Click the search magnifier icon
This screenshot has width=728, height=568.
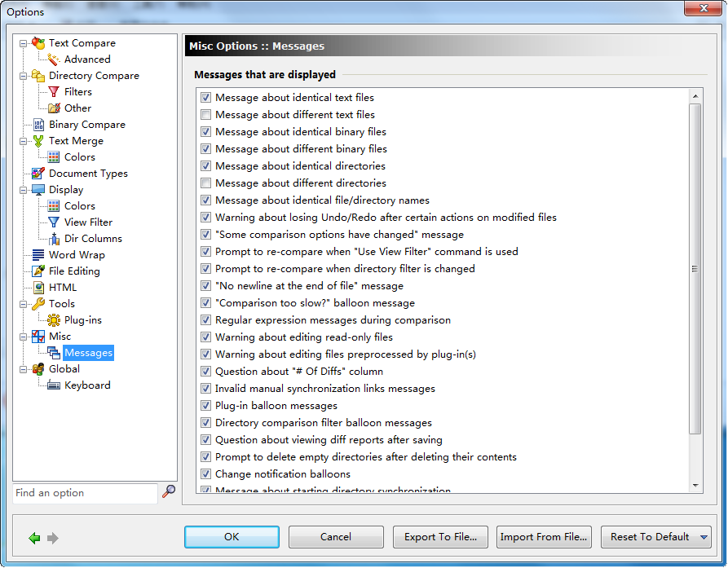pos(169,491)
